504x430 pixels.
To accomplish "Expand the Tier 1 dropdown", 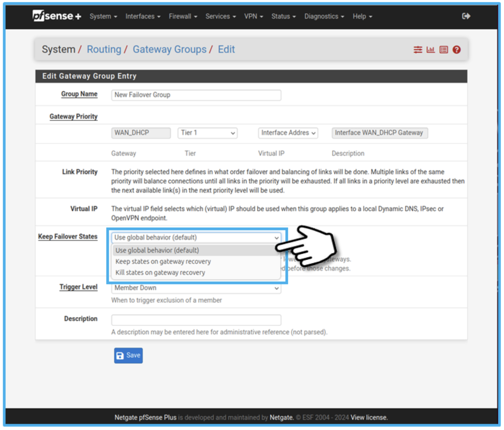I will [x=207, y=133].
